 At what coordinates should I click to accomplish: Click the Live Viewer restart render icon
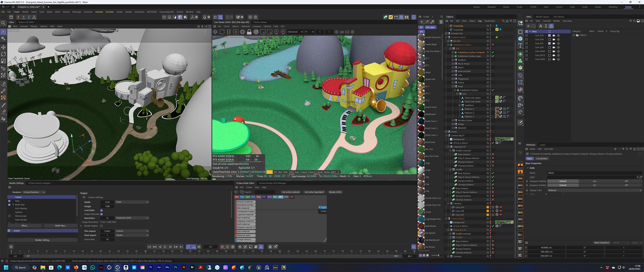point(222,32)
